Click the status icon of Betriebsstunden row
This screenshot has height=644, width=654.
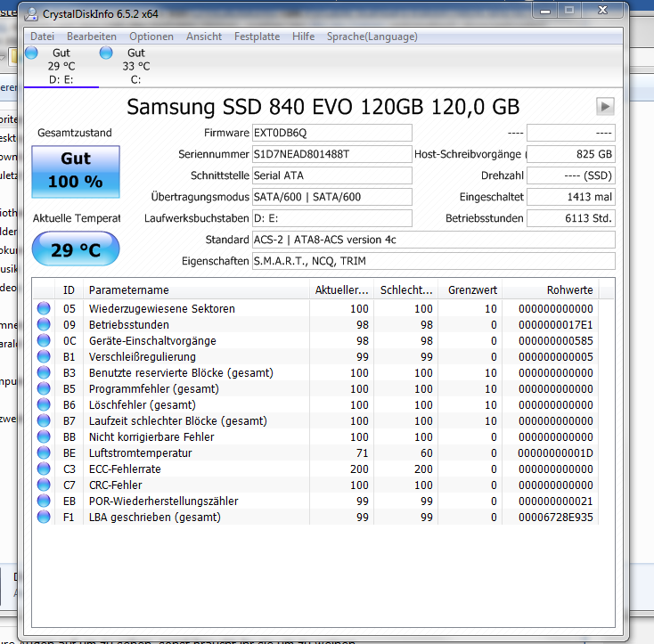44,324
